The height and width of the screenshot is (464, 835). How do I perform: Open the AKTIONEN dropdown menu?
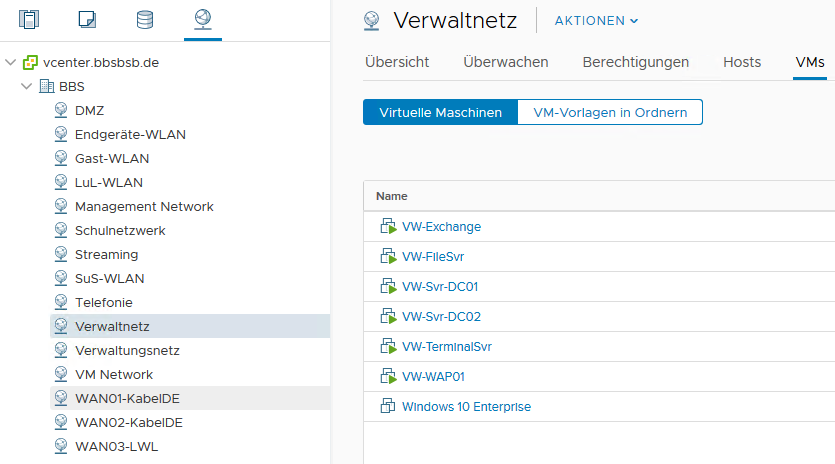click(x=596, y=21)
